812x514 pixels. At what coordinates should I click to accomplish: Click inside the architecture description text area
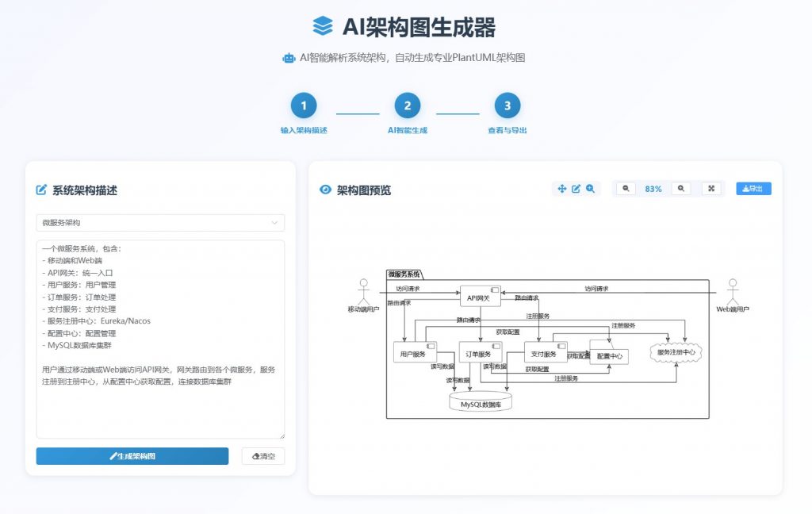159,397
